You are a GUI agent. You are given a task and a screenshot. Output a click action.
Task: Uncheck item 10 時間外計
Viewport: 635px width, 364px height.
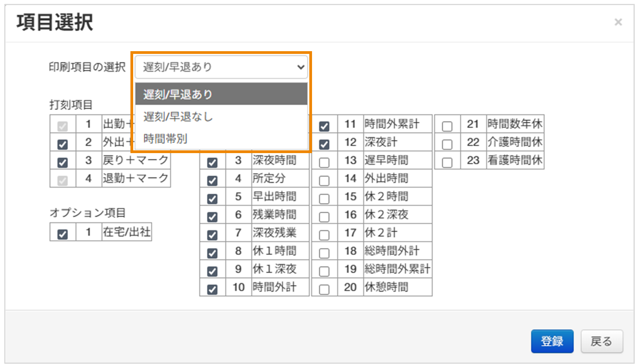pos(212,289)
